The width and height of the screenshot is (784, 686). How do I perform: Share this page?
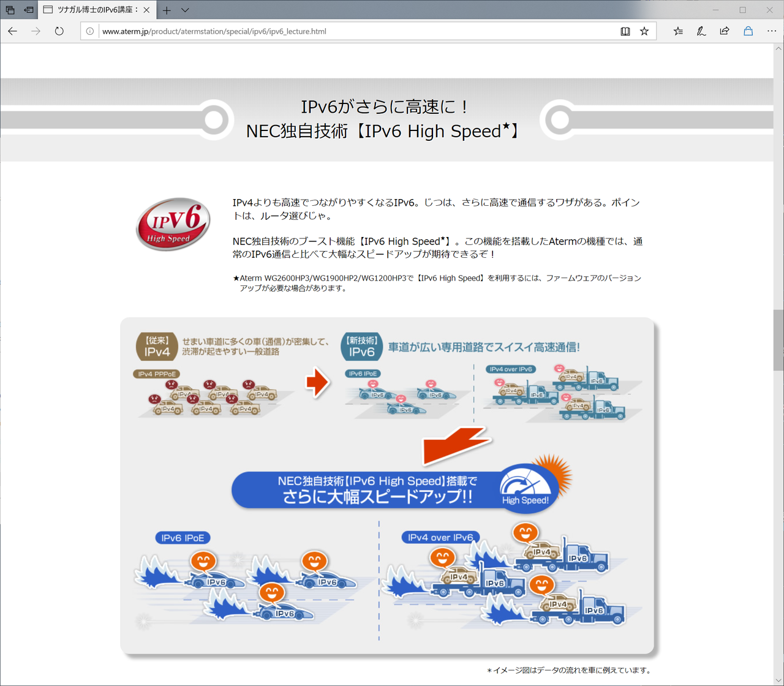pos(725,31)
